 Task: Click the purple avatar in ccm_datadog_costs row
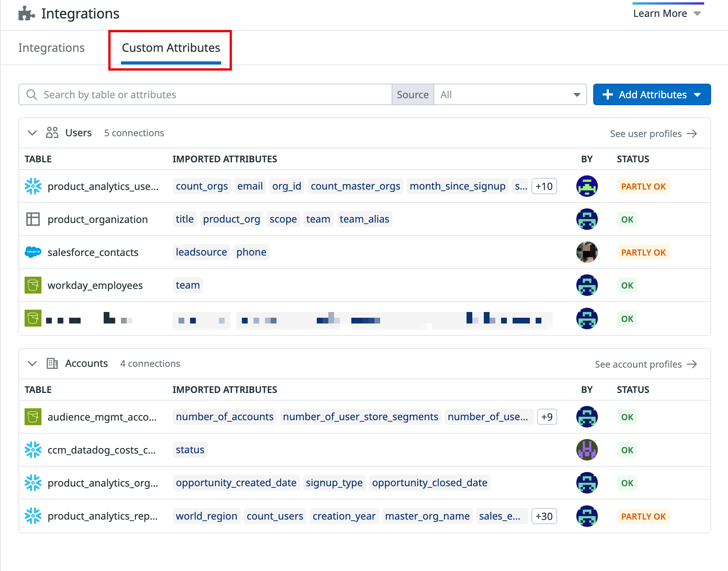coord(587,450)
